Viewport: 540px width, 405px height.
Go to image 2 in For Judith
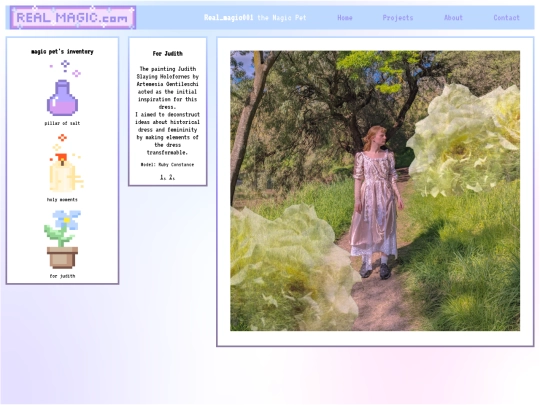172,177
